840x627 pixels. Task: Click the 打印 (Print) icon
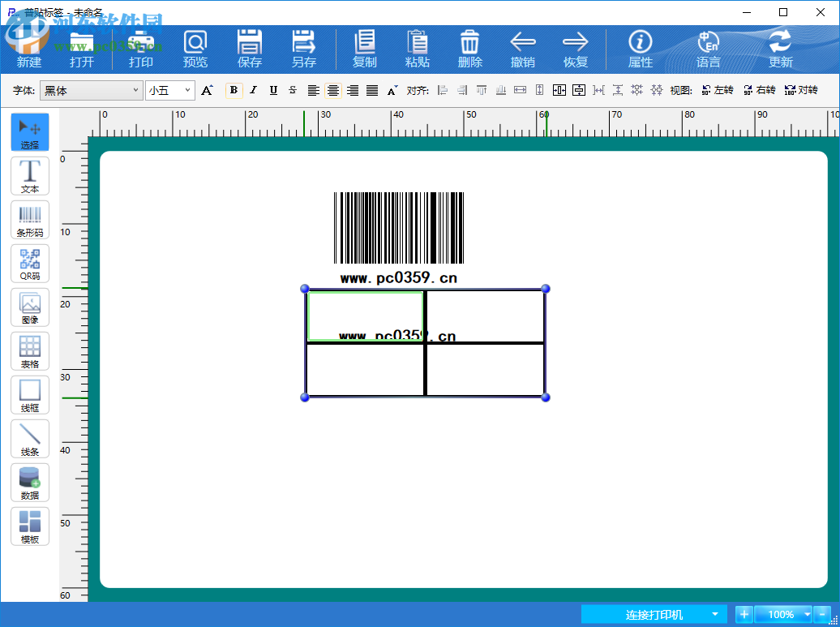[x=141, y=49]
